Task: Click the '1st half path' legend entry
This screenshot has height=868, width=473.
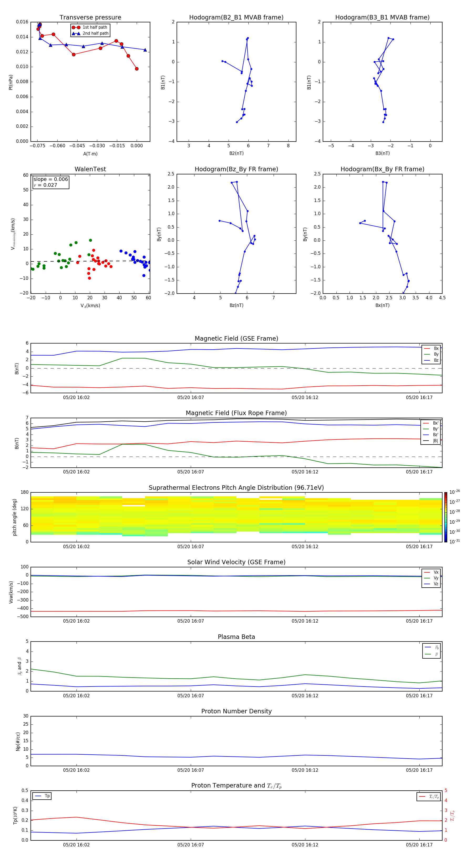Action: (90, 27)
